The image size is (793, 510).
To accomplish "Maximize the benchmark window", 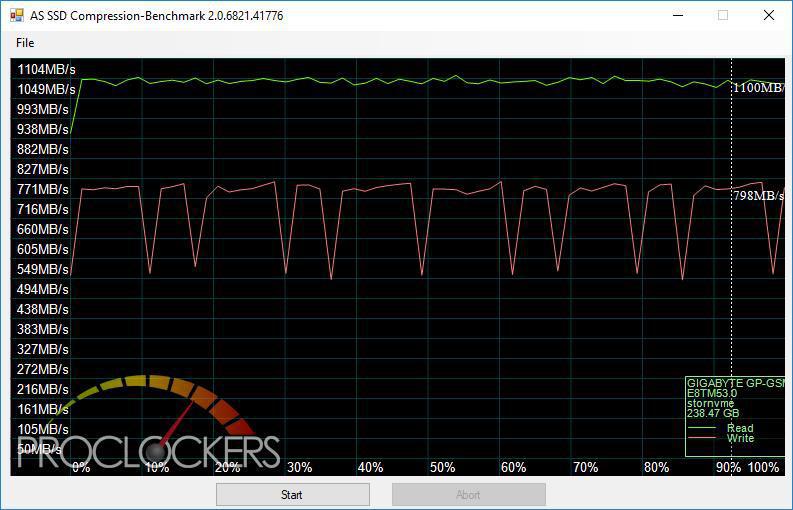I will [x=723, y=15].
